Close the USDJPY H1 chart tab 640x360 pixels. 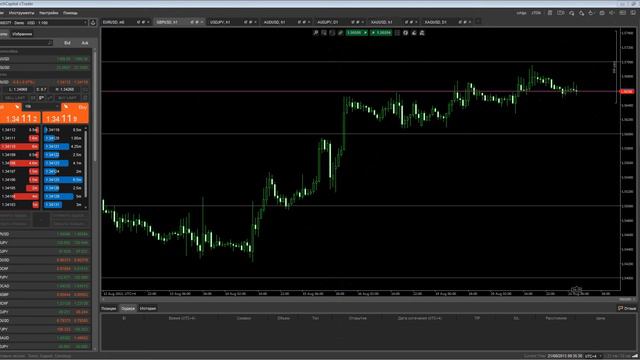(255, 22)
